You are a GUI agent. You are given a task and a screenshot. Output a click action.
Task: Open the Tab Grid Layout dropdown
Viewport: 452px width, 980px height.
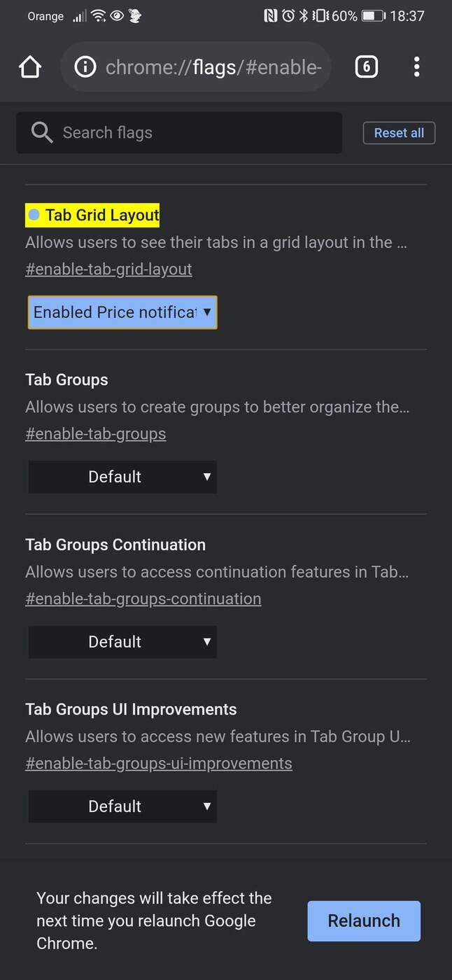[122, 312]
